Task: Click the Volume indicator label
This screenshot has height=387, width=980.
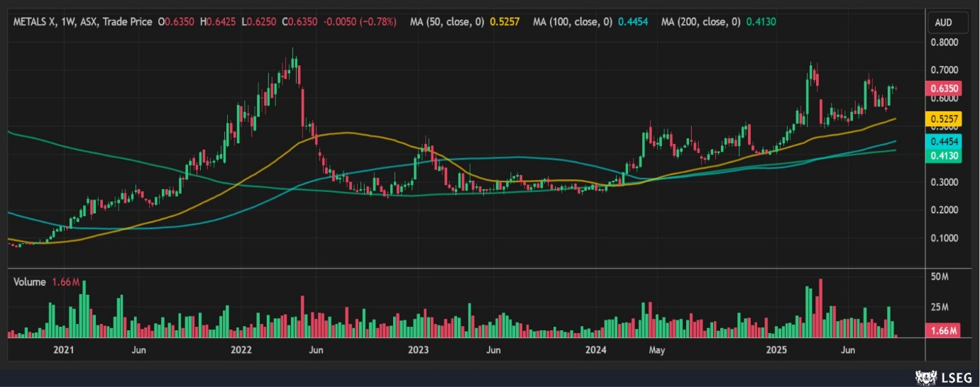Action: [29, 282]
